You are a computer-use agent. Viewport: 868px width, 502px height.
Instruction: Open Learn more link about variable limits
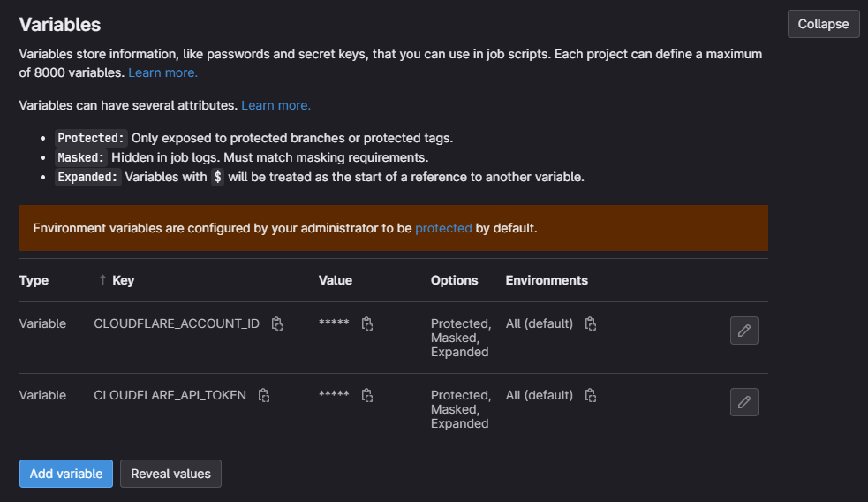tap(162, 72)
